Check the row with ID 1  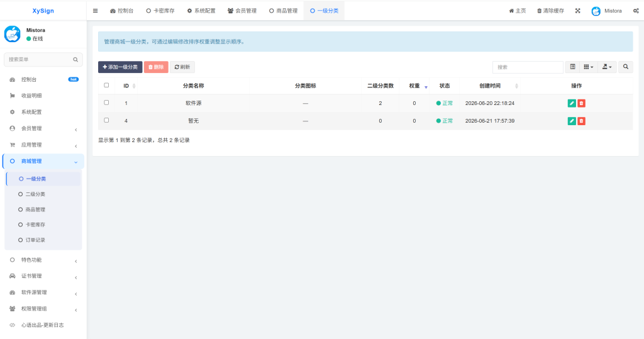(x=106, y=103)
